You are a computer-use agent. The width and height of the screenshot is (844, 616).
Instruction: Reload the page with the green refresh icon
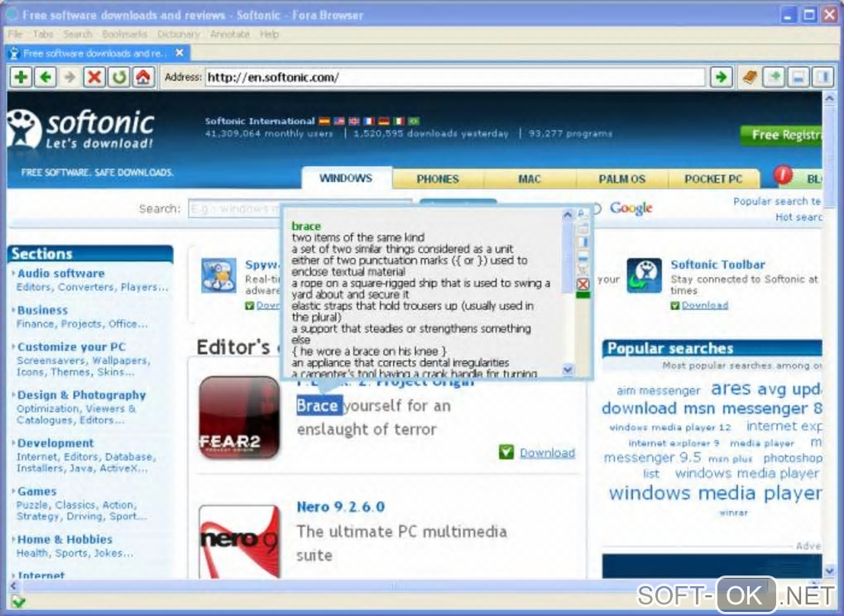[119, 78]
